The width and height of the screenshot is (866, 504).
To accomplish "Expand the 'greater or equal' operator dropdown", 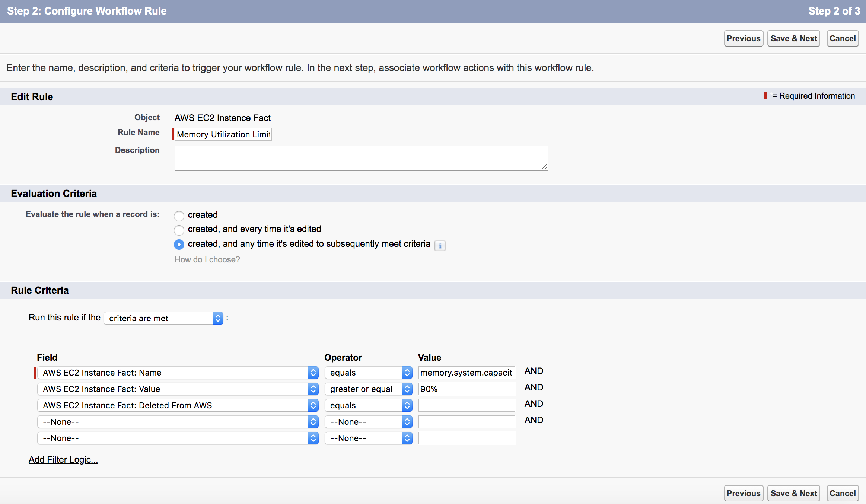I will pos(368,389).
